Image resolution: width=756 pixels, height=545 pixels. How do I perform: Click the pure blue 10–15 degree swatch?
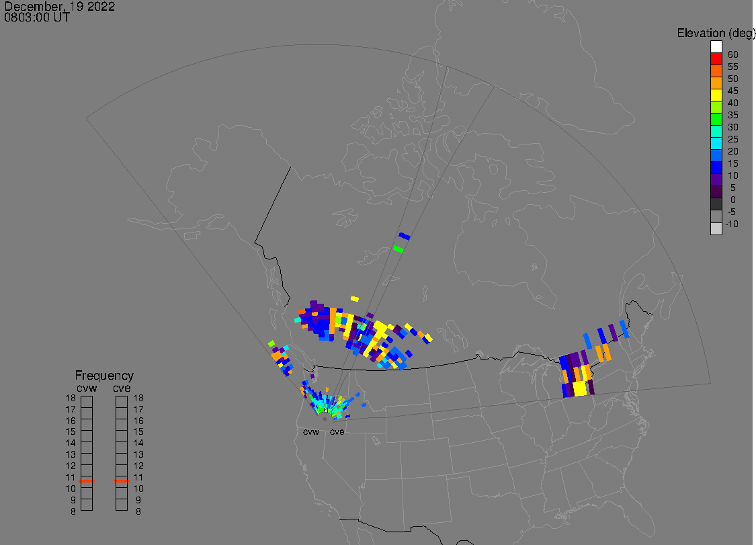click(x=716, y=167)
